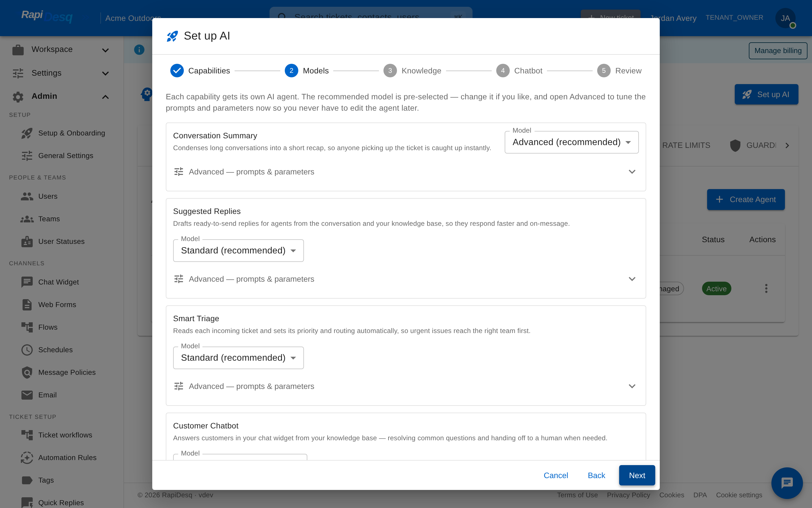Open the floating chat bubble button
812x508 pixels.
787,483
